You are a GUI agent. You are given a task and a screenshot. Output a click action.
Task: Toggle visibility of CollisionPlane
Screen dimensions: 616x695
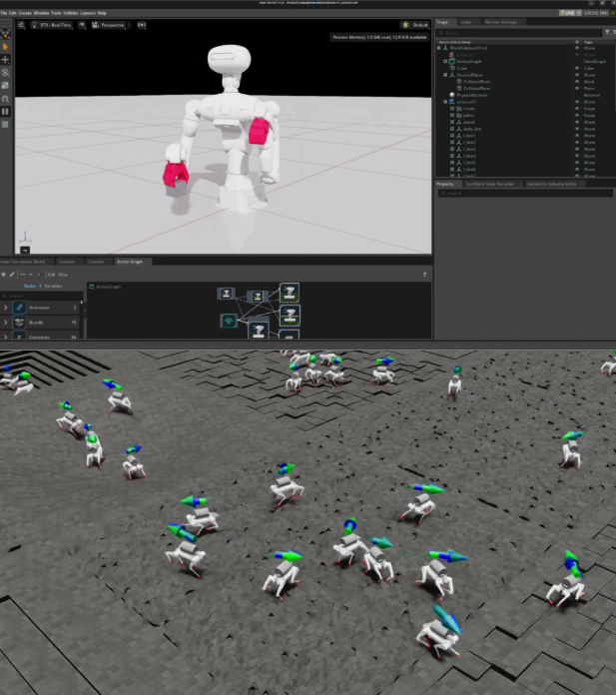(577, 88)
